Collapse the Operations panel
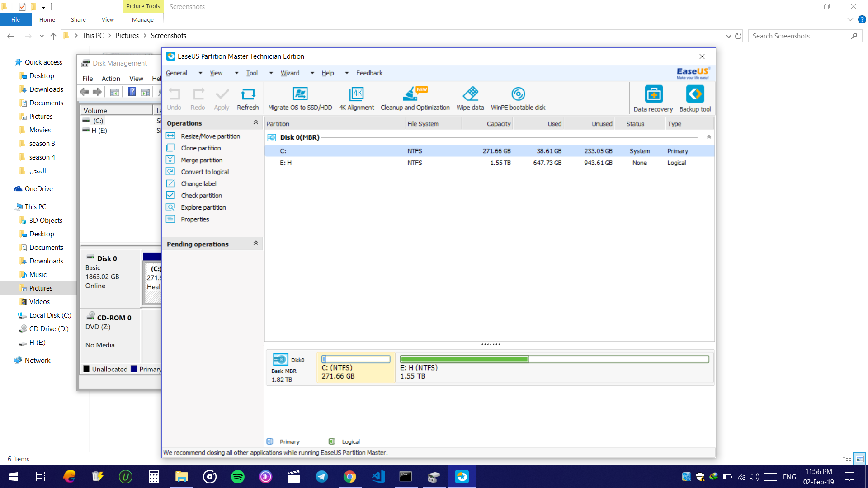 tap(256, 122)
